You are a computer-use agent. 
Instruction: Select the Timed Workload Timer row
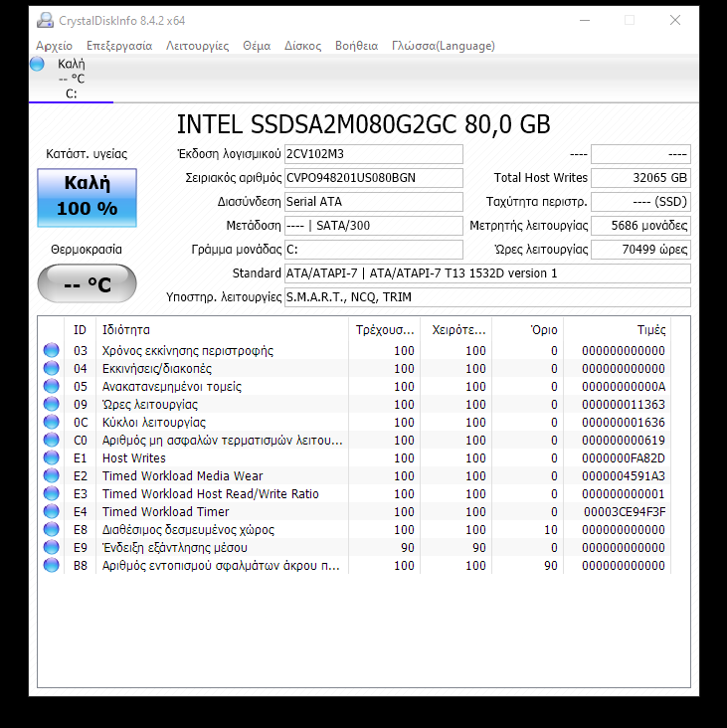[x=355, y=511]
